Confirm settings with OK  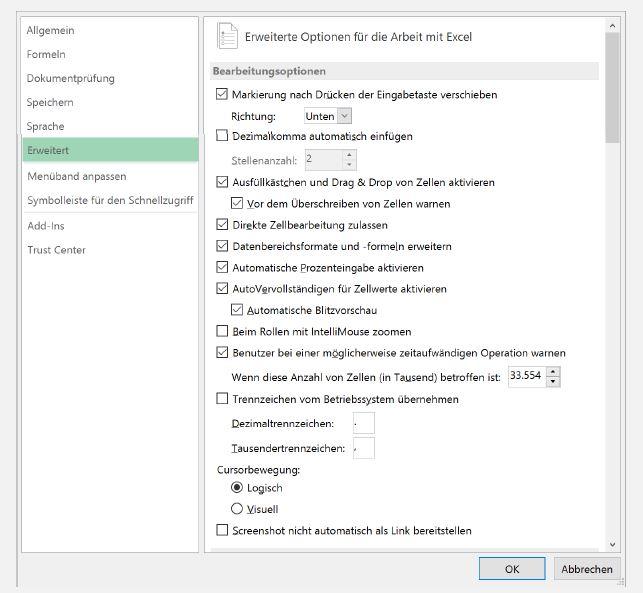point(512,569)
